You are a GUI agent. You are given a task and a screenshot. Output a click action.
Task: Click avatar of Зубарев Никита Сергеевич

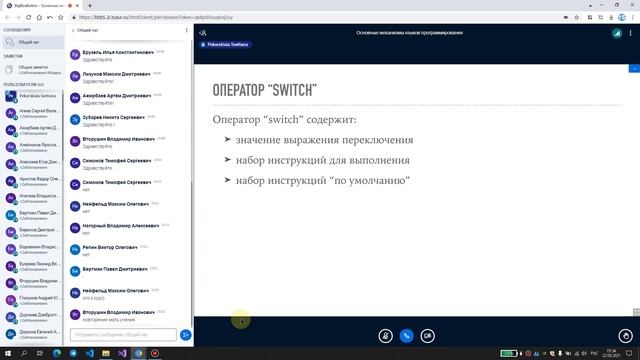click(75, 120)
